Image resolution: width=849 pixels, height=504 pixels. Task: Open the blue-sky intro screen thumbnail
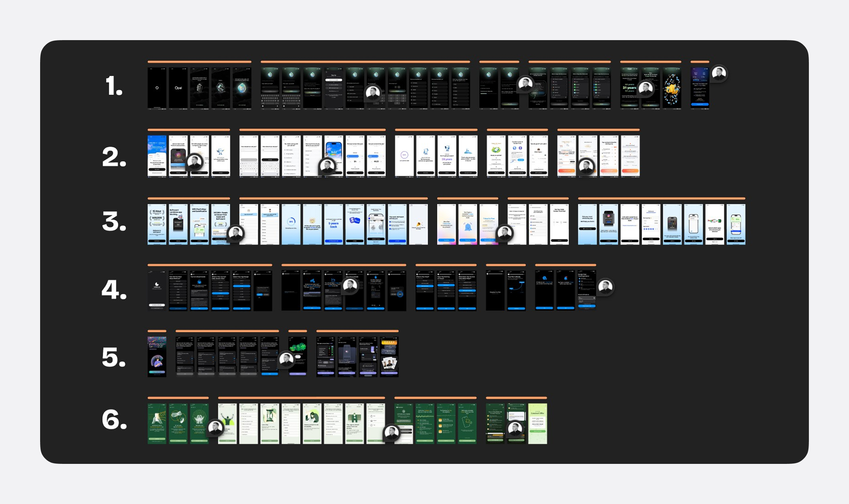[157, 156]
